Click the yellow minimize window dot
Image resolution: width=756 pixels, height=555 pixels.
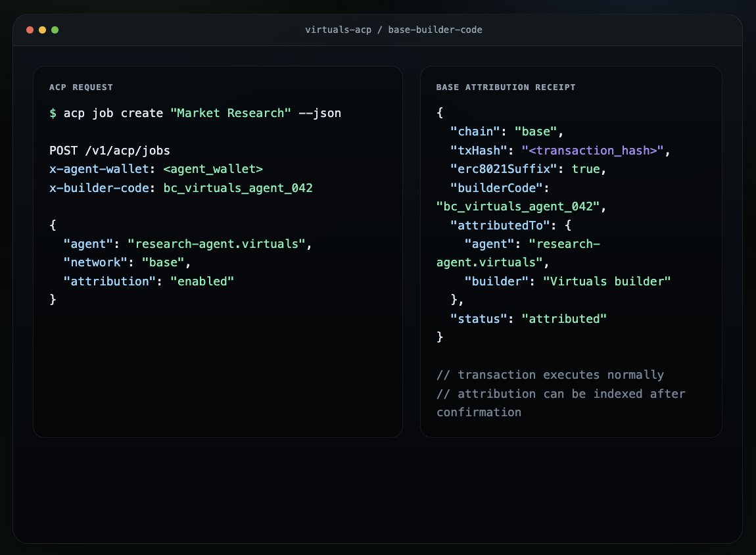pyautogui.click(x=43, y=30)
